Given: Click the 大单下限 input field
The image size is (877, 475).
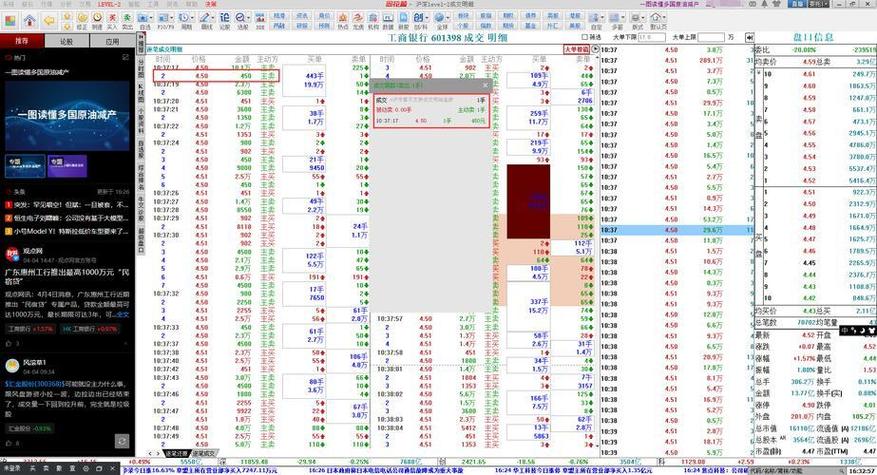Looking at the screenshot, I should pyautogui.click(x=650, y=37).
